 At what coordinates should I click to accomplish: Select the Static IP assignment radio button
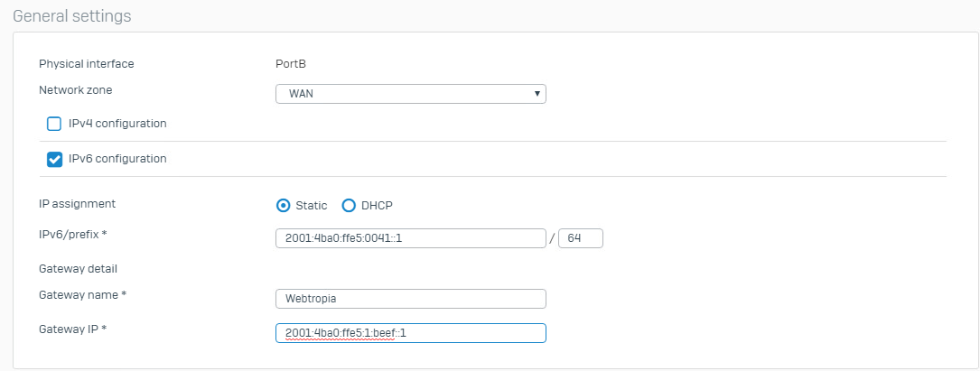(283, 205)
